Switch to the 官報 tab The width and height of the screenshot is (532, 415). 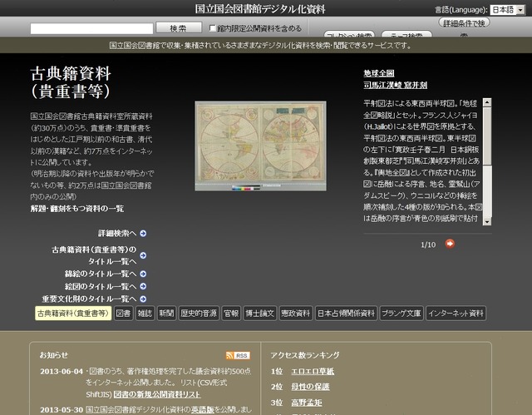[x=231, y=314]
